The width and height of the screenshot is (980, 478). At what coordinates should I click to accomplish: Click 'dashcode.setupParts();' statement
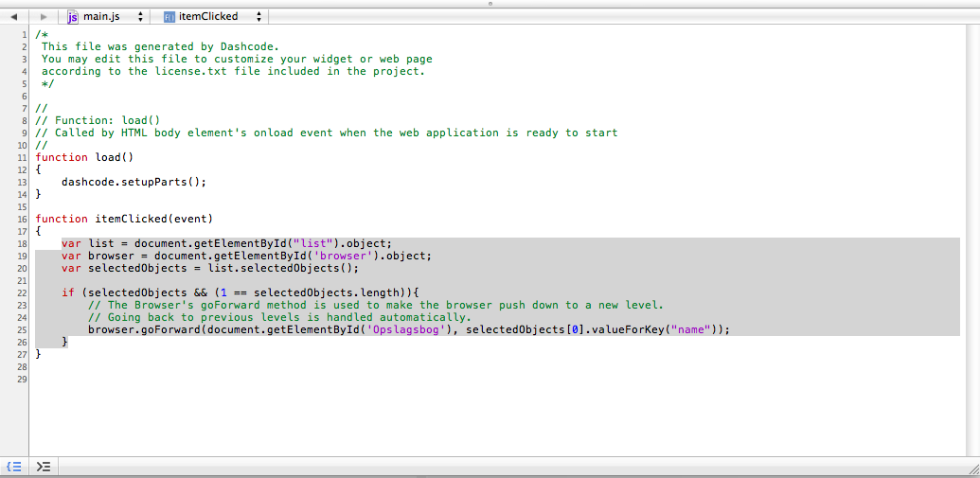click(x=134, y=182)
